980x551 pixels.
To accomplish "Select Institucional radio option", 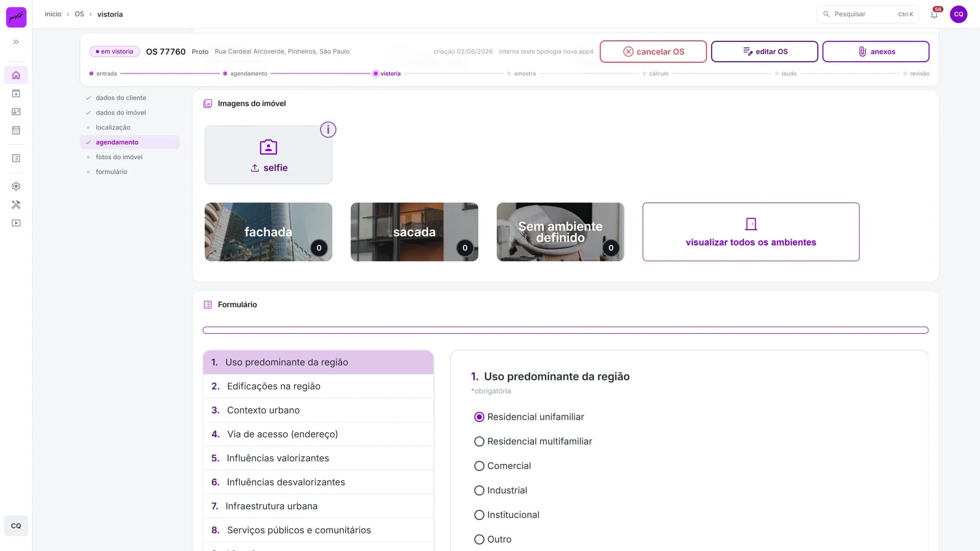I will 479,515.
